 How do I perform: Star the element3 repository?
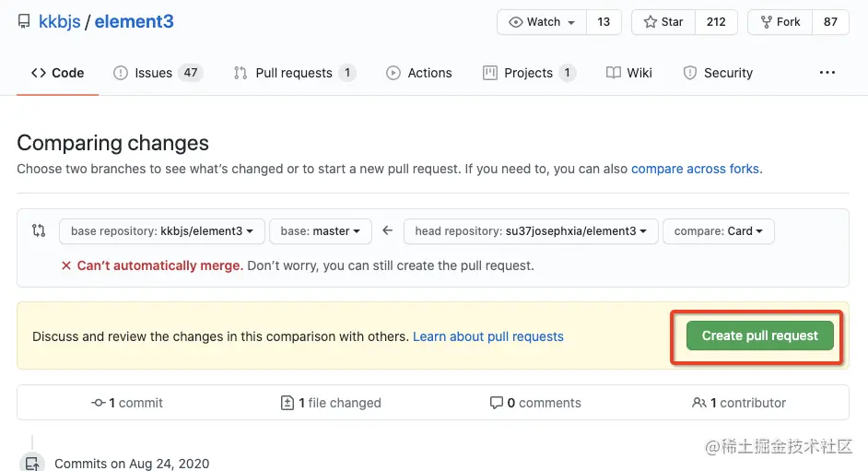663,22
